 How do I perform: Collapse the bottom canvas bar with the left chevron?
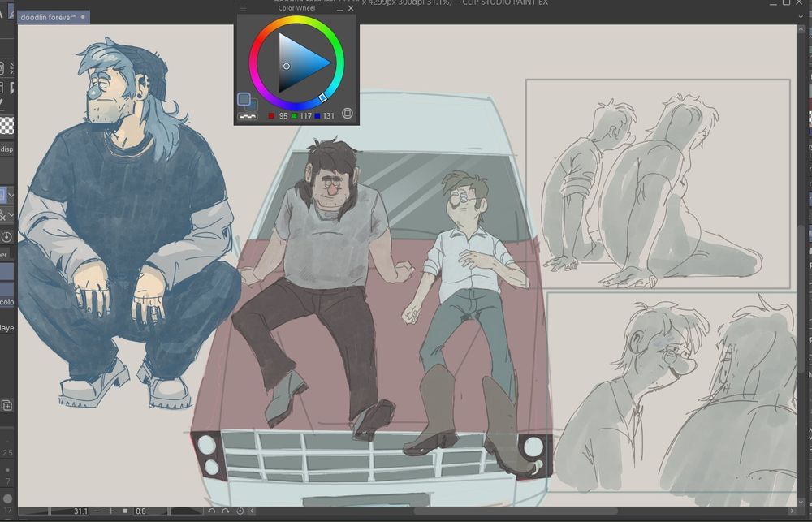(253, 511)
